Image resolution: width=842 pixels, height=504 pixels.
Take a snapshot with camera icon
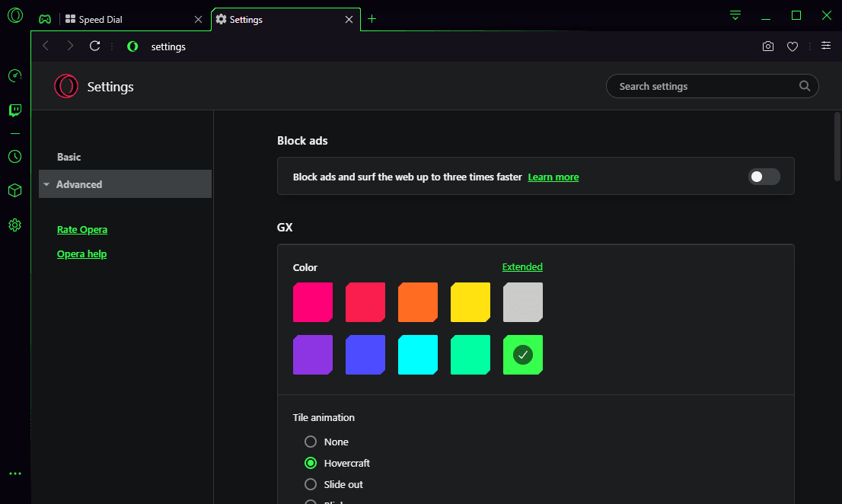pos(768,46)
